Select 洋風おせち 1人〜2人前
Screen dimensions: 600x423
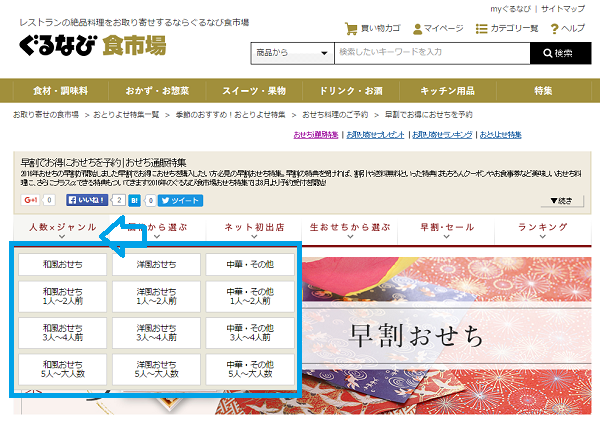156,296
